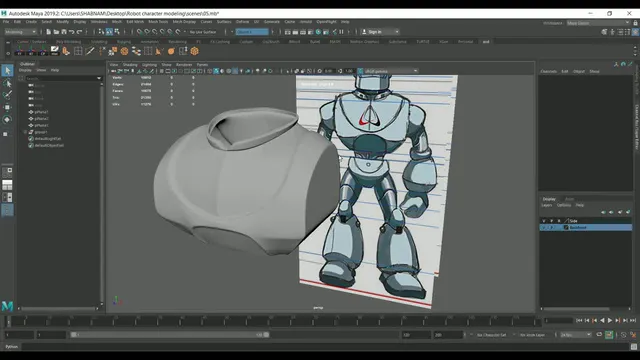
Task: Click the Outliner search field
Action: (x=60, y=78)
